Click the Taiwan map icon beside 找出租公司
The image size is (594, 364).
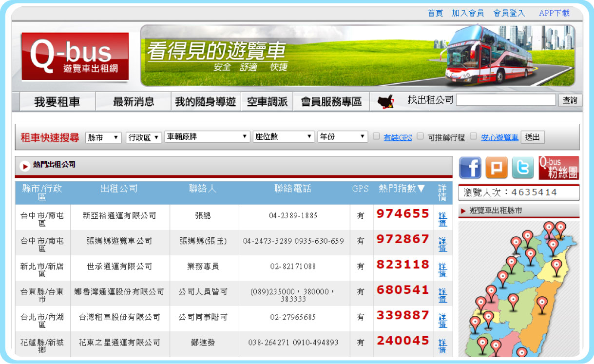pyautogui.click(x=385, y=101)
